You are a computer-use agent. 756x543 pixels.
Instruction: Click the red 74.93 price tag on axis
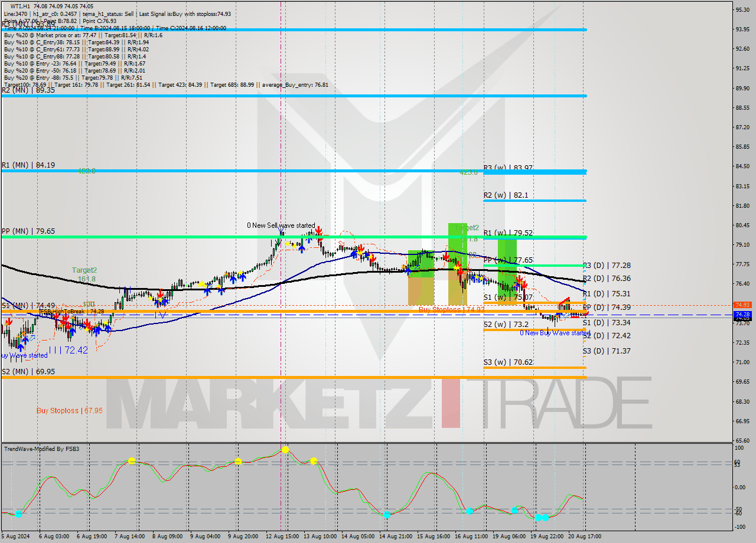742,305
